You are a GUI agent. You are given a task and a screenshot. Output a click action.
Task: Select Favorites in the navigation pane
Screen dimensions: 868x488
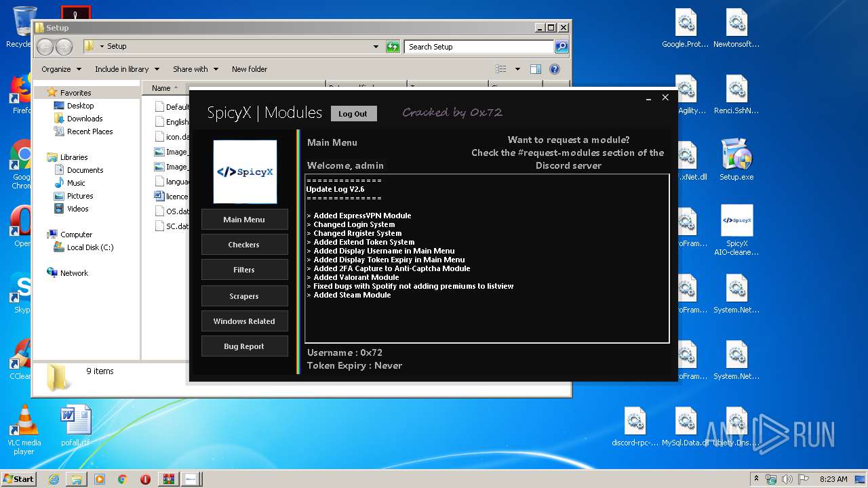point(75,93)
